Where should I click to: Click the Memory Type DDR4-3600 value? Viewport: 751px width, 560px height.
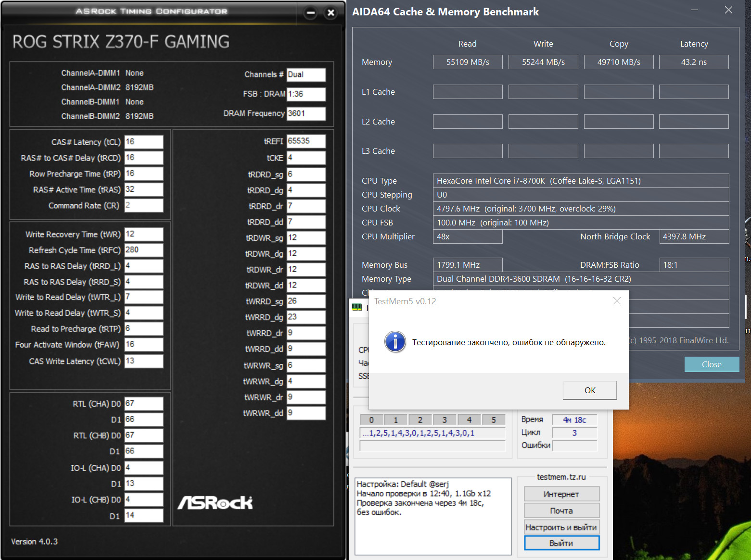581,279
